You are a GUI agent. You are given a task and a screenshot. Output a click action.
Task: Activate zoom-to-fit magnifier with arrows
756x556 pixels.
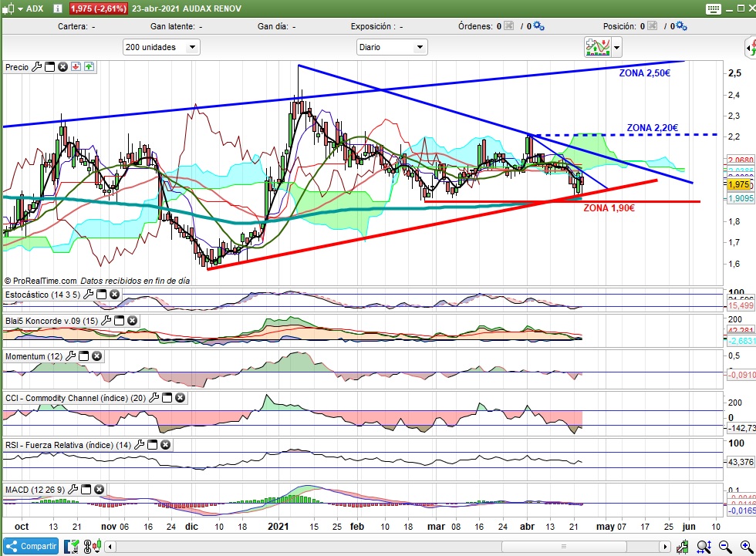[x=704, y=547]
